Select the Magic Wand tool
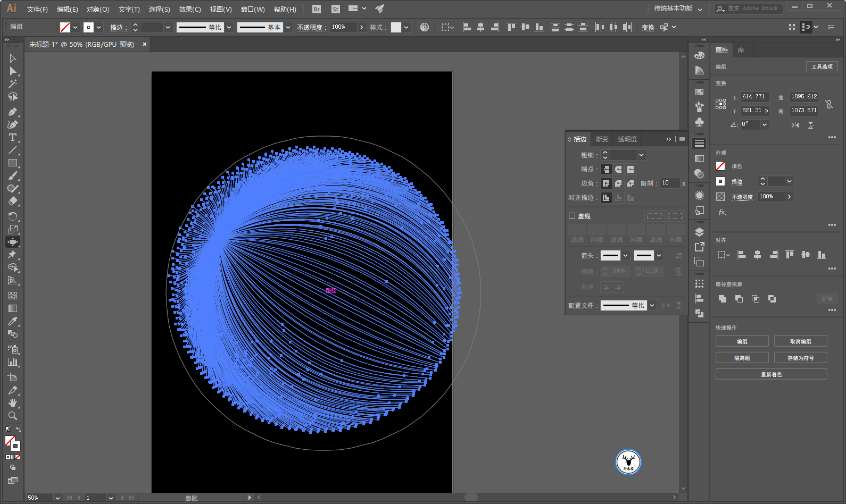 pyautogui.click(x=13, y=84)
